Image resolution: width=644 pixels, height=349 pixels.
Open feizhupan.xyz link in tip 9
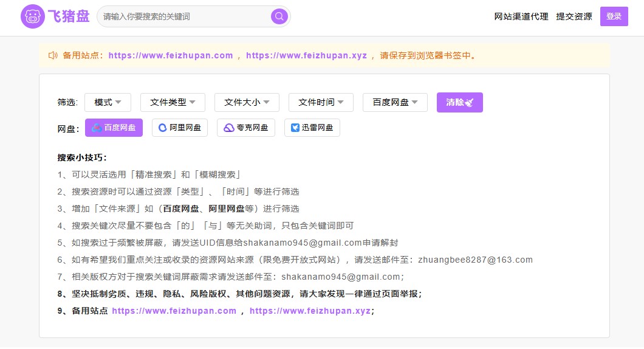(310, 311)
